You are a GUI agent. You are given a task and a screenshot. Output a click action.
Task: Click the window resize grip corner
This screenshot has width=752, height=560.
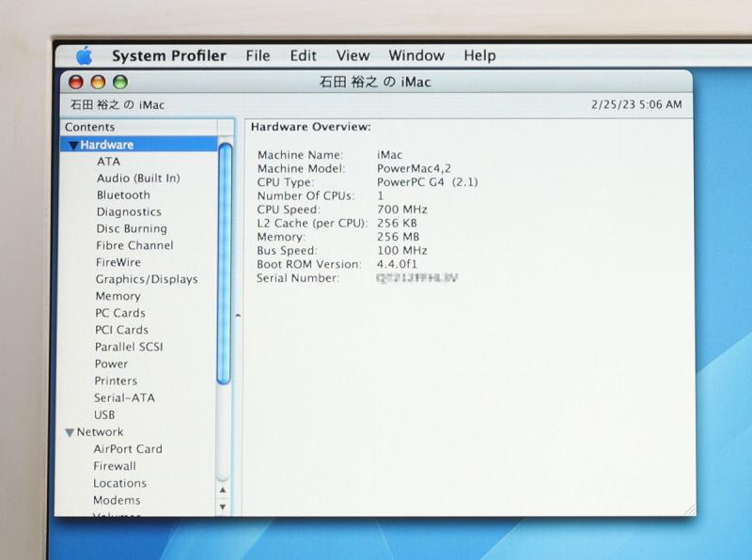pyautogui.click(x=689, y=509)
